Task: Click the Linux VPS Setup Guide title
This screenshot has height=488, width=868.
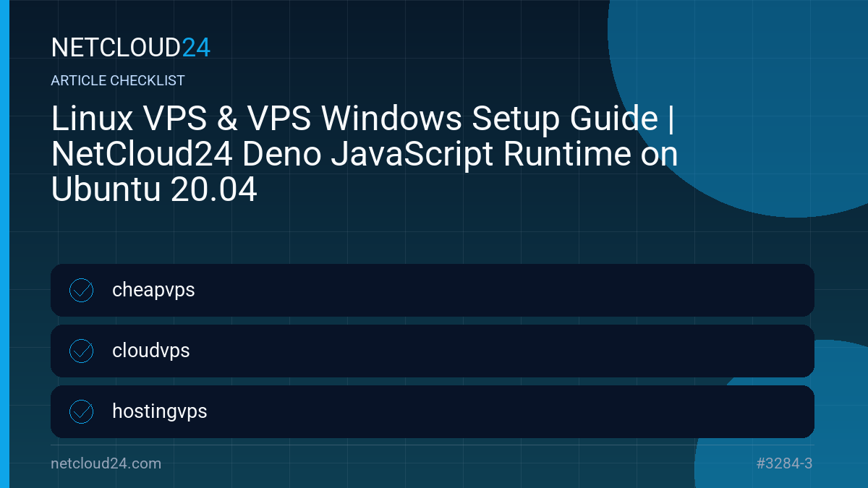Action: coord(365,154)
